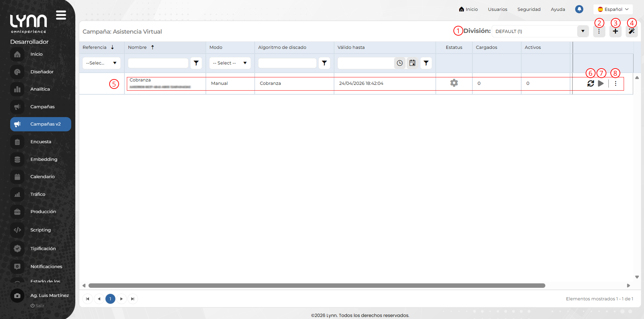Screen dimensions: 644x319
Task: Go to next page of results
Action: click(121, 299)
